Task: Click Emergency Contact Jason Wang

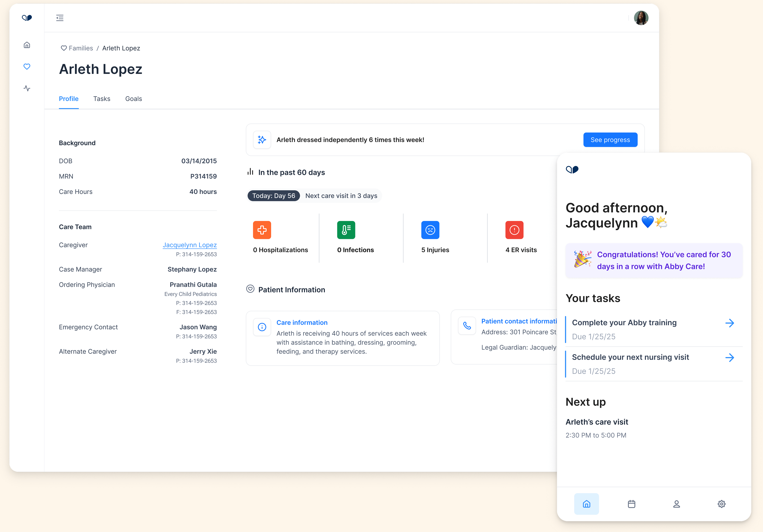Action: tap(198, 327)
